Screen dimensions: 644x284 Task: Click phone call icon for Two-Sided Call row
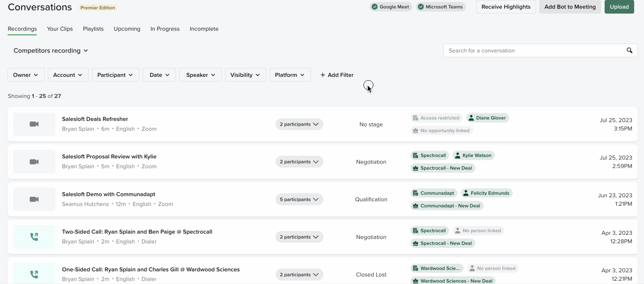(34, 237)
